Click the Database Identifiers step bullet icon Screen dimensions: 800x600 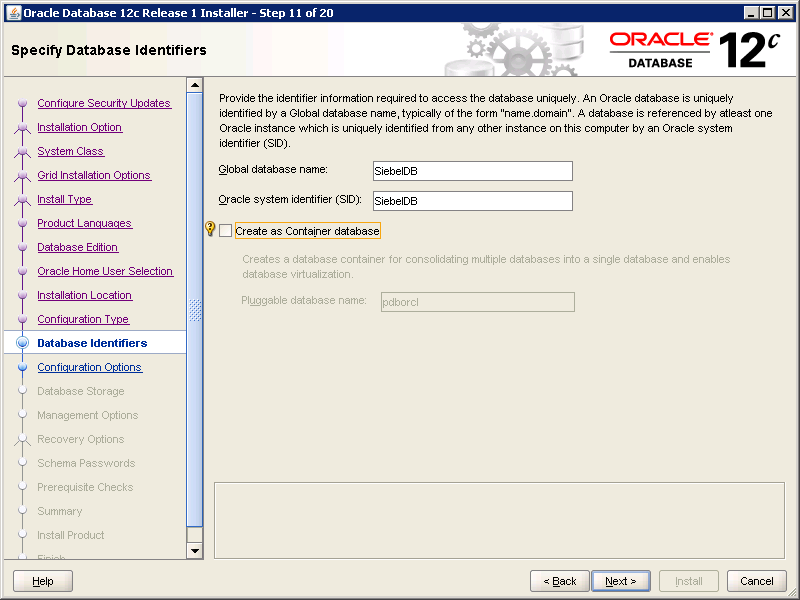[x=22, y=343]
